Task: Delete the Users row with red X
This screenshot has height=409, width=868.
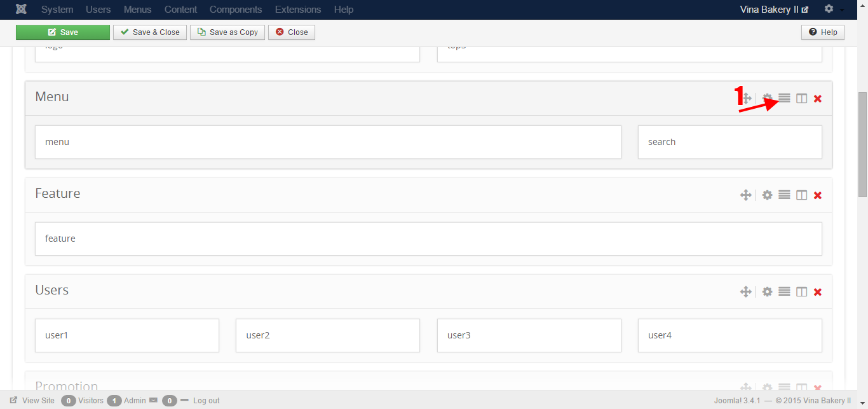Action: [818, 292]
